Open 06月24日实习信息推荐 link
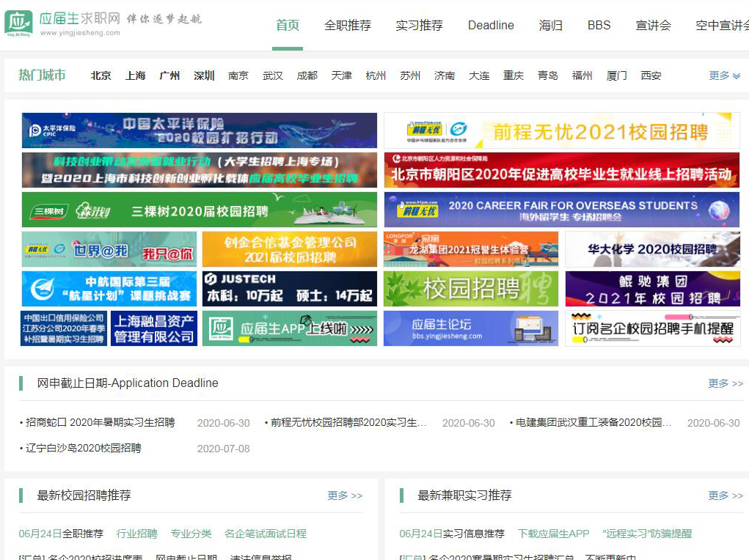 click(x=452, y=534)
